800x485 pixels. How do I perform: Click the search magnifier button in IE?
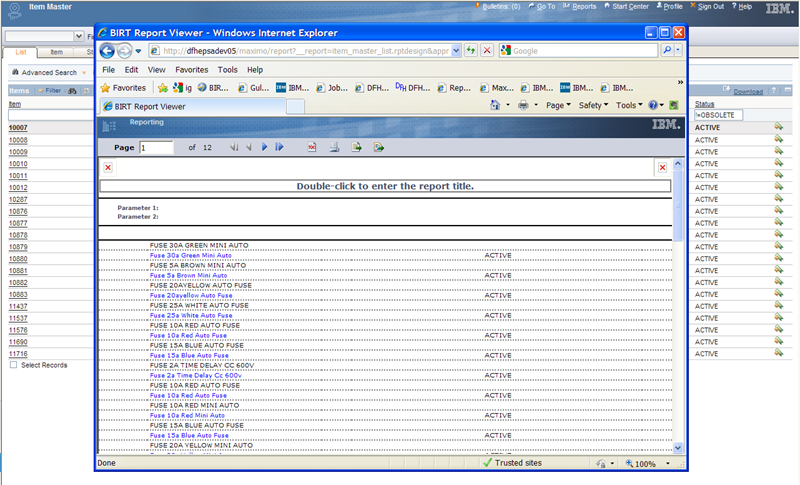pos(667,50)
